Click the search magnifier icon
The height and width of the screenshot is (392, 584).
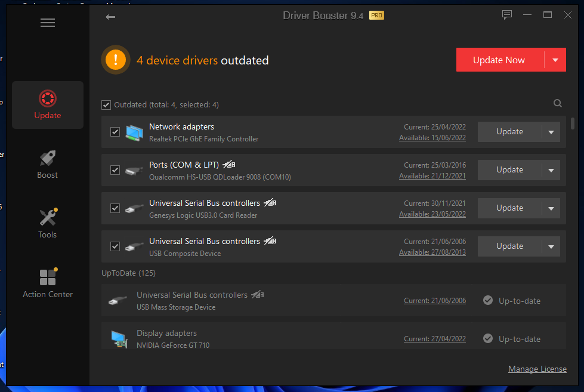557,103
